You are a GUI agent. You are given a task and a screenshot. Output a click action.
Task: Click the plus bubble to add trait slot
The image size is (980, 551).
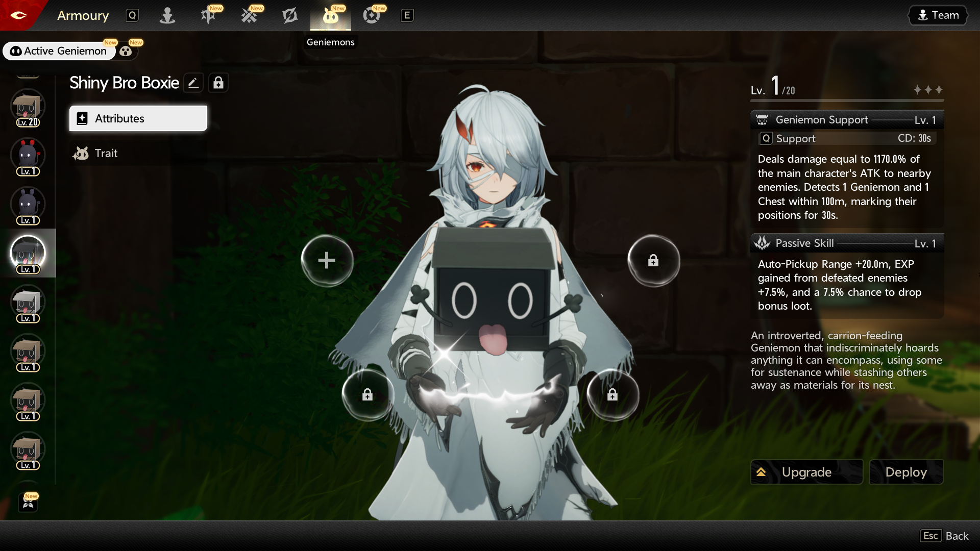(327, 260)
